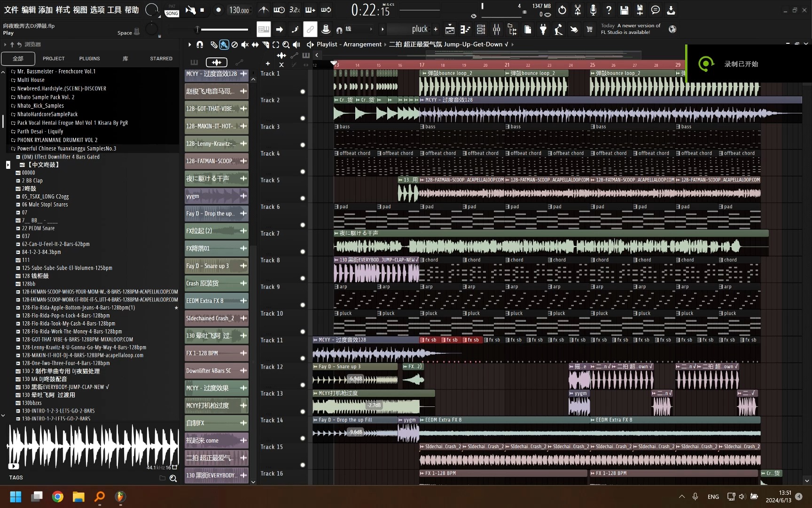This screenshot has height=508, width=812.
Task: Expand the Parth Desai - Liquify folder
Action: (x=40, y=132)
